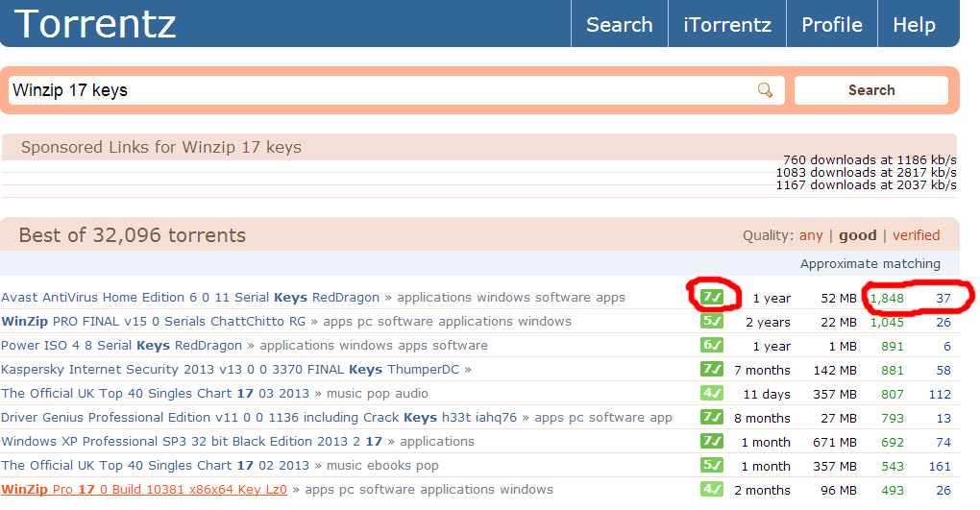Filter quality by any
Screen dimensions: 980x510
pos(811,235)
